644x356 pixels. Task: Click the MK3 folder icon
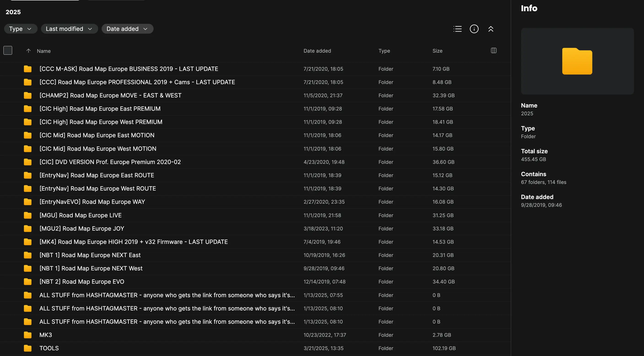point(27,335)
